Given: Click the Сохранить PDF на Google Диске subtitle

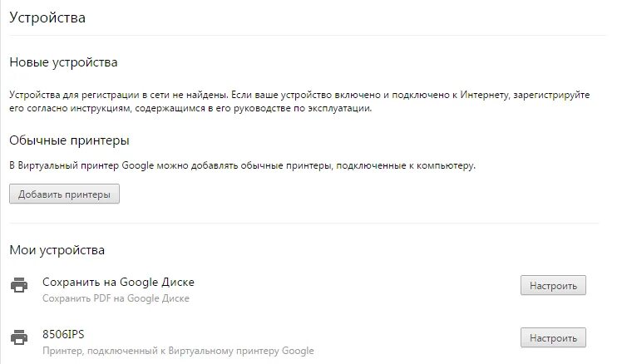Looking at the screenshot, I should tap(116, 298).
